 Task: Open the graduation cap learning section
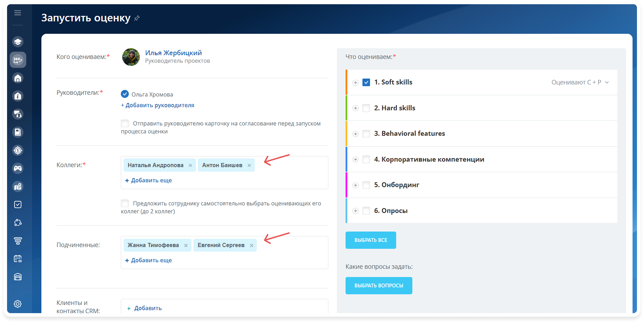[18, 42]
